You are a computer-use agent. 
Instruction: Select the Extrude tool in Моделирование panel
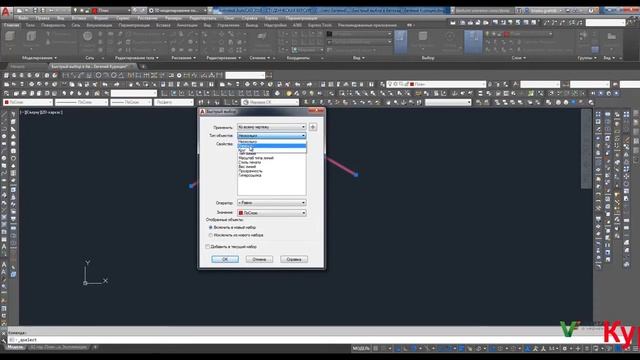[x=31, y=38]
